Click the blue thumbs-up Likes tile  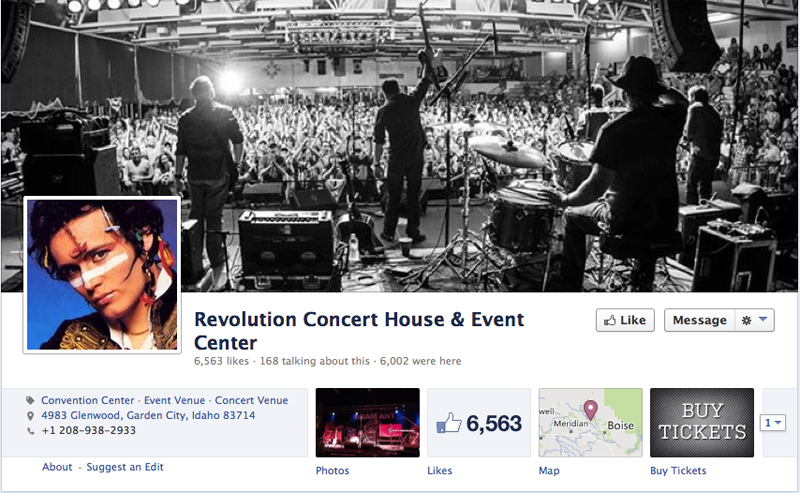click(x=479, y=423)
